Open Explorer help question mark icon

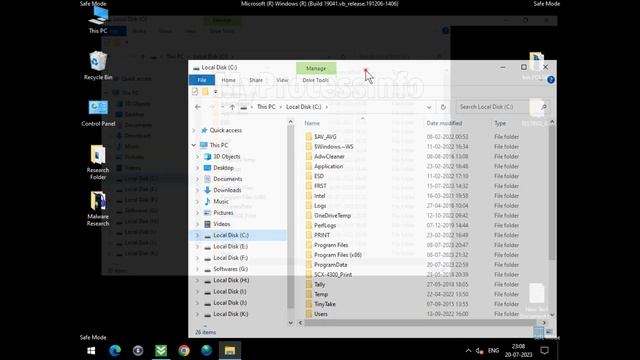(551, 80)
